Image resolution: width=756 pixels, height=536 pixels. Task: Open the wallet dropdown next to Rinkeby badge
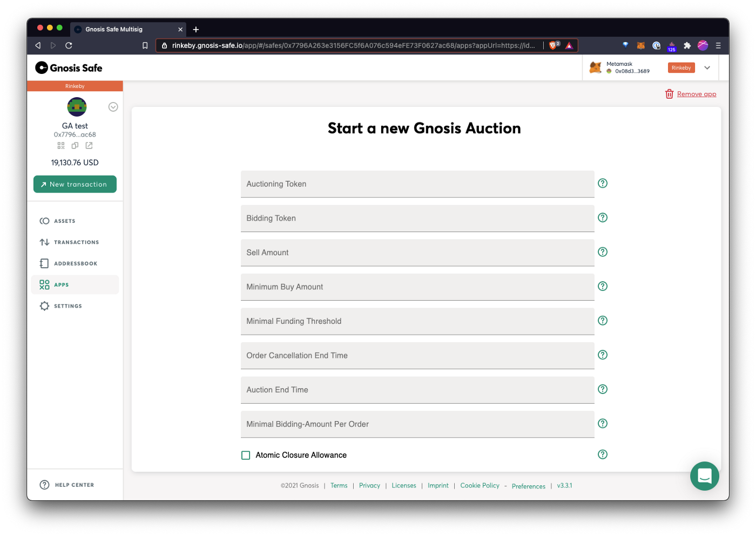click(707, 67)
